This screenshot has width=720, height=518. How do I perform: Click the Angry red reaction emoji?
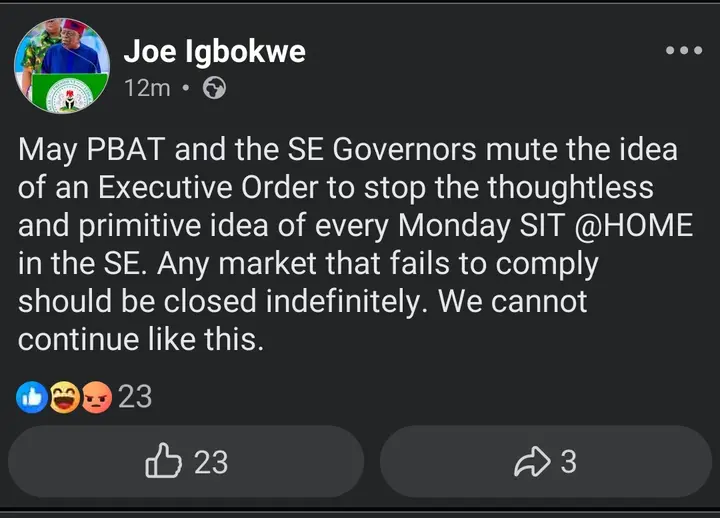[x=97, y=397]
